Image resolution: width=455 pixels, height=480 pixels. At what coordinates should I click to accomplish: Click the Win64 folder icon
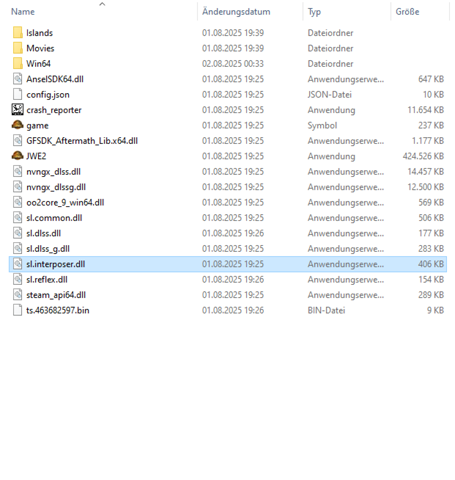coord(18,63)
